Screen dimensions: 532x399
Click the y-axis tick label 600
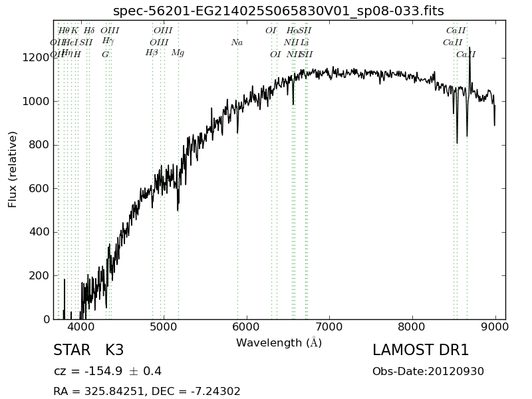(x=39, y=189)
